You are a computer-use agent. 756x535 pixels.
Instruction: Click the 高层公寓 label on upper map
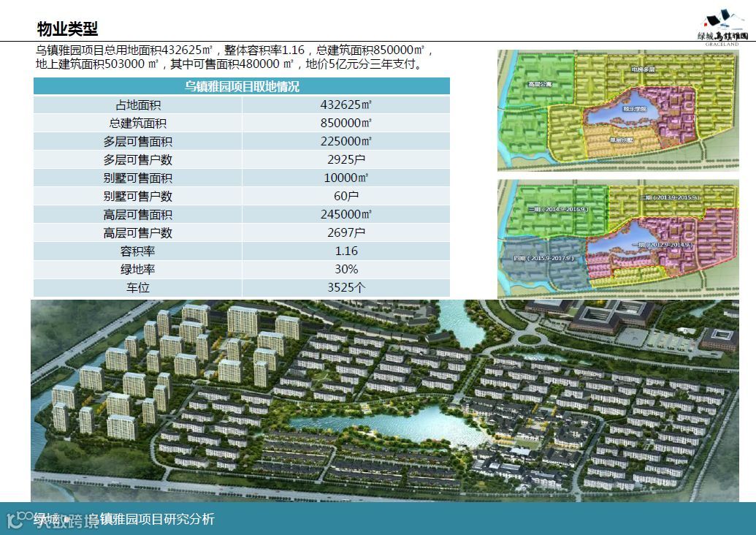[x=540, y=85]
